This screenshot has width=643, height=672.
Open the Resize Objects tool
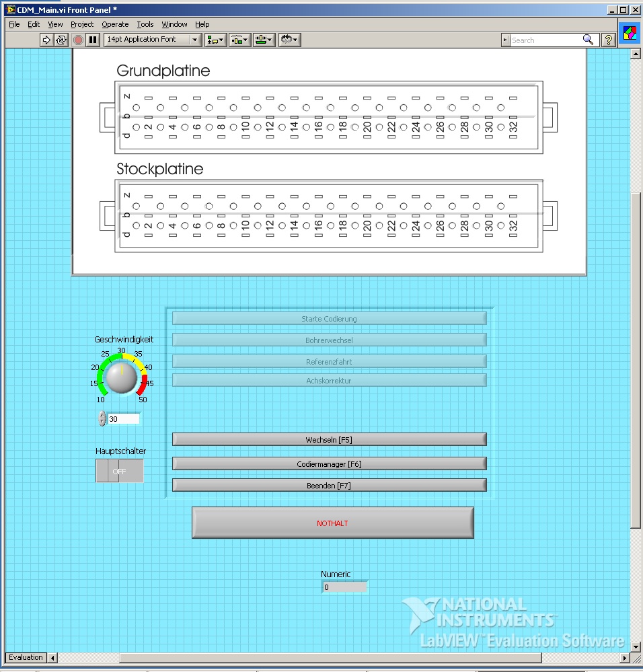(264, 40)
